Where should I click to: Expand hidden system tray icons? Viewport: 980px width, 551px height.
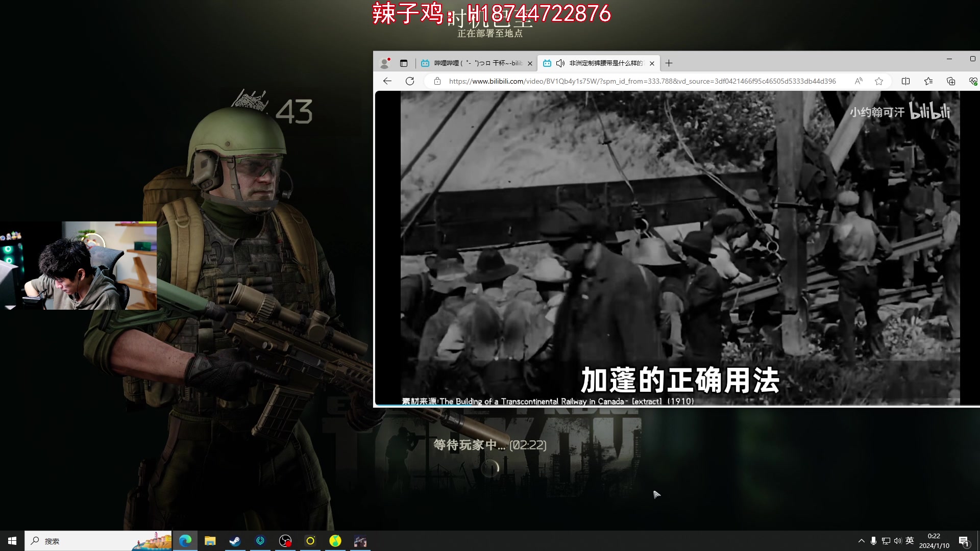(x=862, y=541)
